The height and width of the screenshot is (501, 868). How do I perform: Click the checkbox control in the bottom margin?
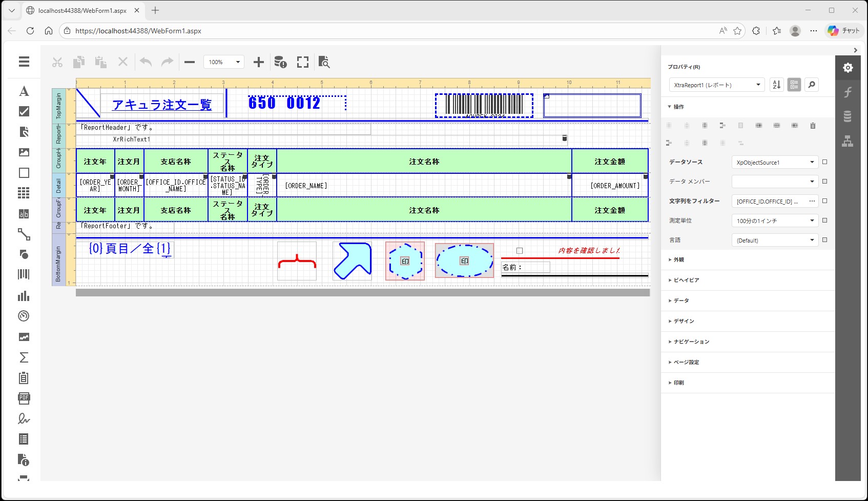point(520,251)
